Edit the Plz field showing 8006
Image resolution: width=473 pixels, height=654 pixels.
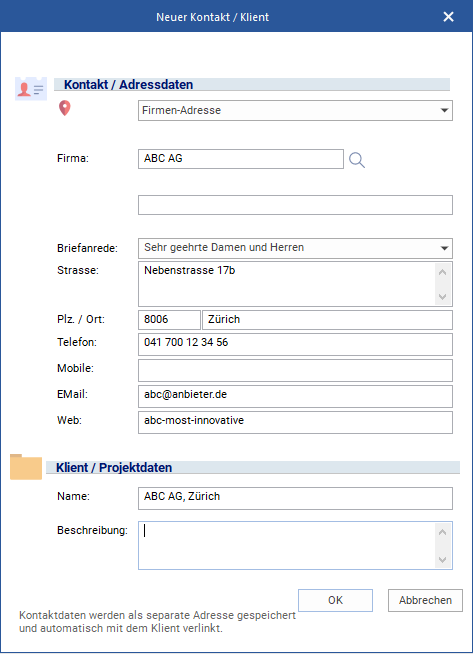pos(169,320)
